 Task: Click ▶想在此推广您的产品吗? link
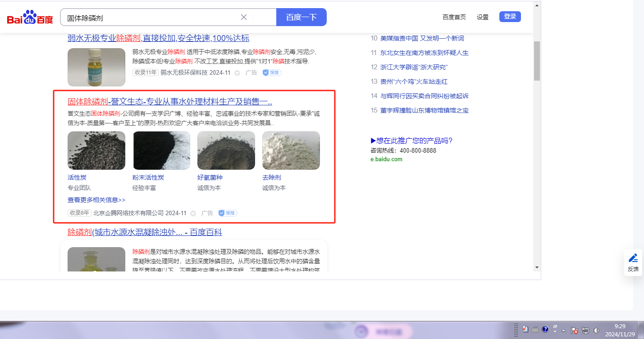click(x=411, y=140)
